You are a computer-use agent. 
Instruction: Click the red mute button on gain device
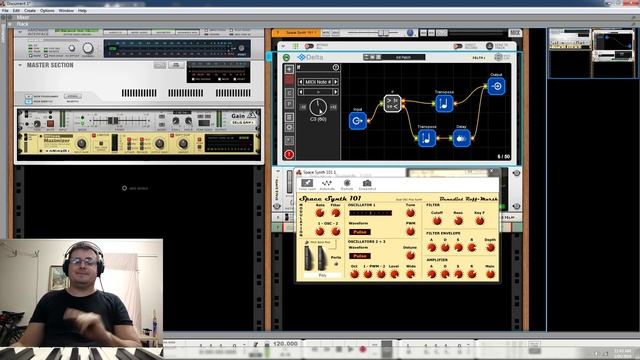coord(50,123)
